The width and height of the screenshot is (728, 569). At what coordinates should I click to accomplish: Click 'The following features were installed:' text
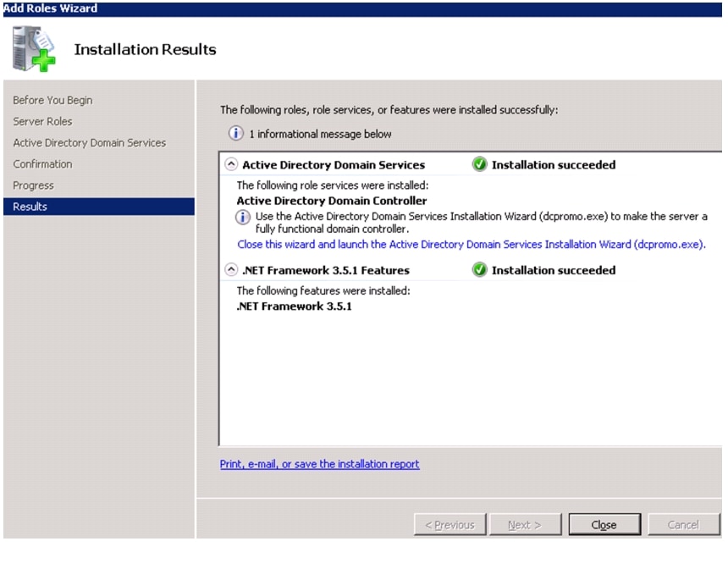(x=323, y=290)
